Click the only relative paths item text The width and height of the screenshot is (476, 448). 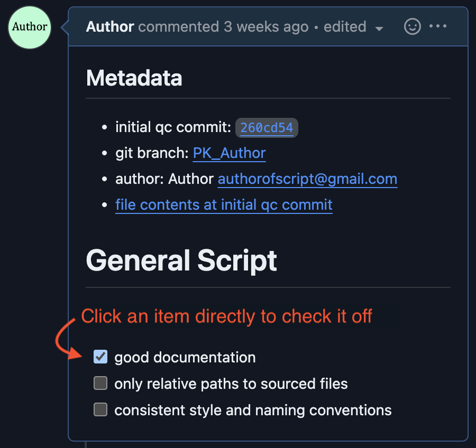click(x=231, y=384)
